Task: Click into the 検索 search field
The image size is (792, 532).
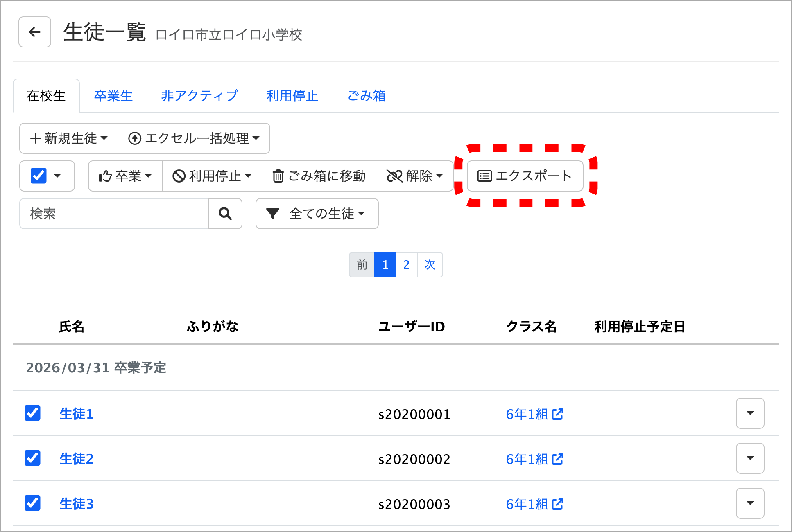Action: coord(114,214)
